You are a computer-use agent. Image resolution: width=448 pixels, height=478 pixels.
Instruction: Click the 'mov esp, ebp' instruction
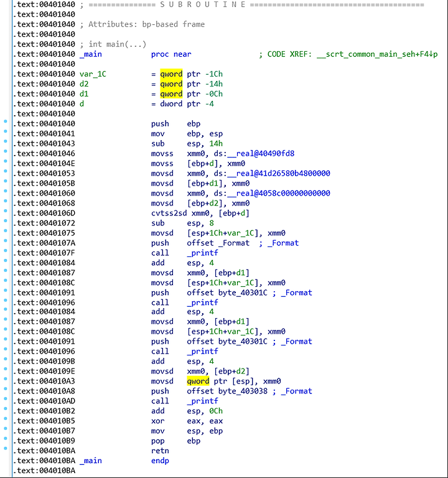click(187, 431)
